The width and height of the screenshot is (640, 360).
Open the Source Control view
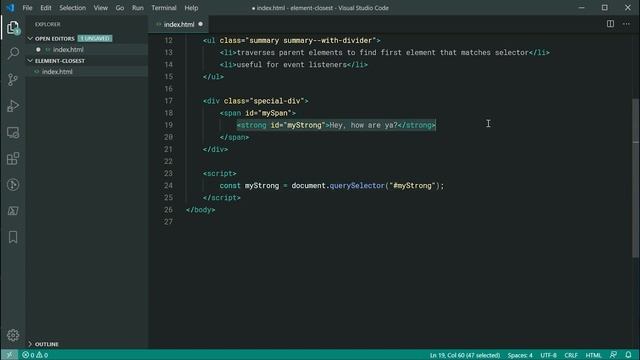pos(13,80)
